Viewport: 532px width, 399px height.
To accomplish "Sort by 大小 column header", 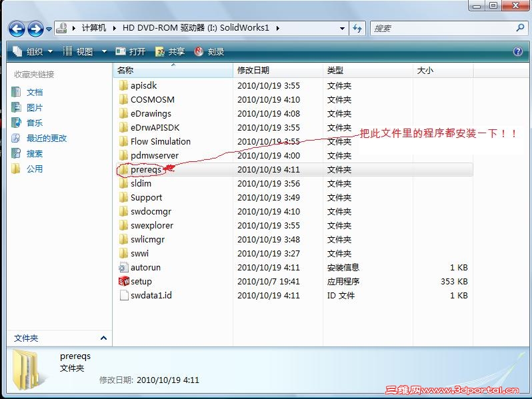I will click(x=443, y=70).
